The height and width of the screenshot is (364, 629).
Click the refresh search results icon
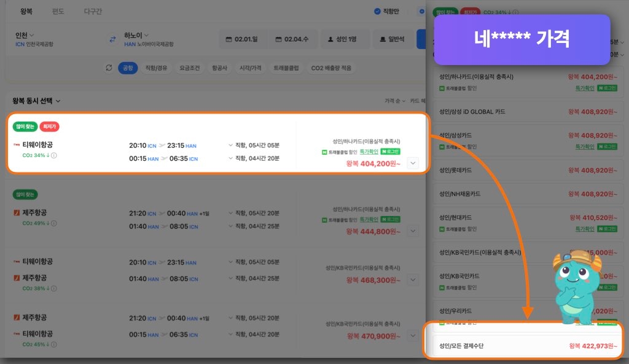click(x=108, y=68)
